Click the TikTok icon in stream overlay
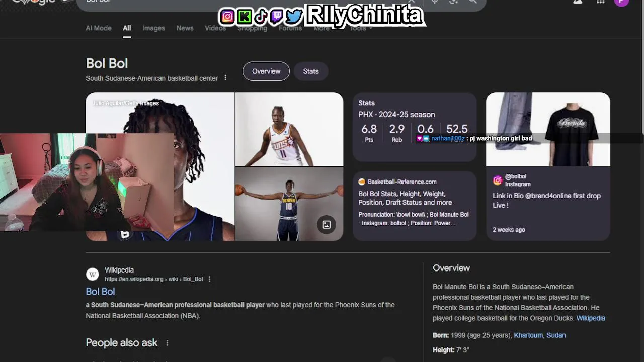Screen dimensions: 644x362 [x=261, y=17]
